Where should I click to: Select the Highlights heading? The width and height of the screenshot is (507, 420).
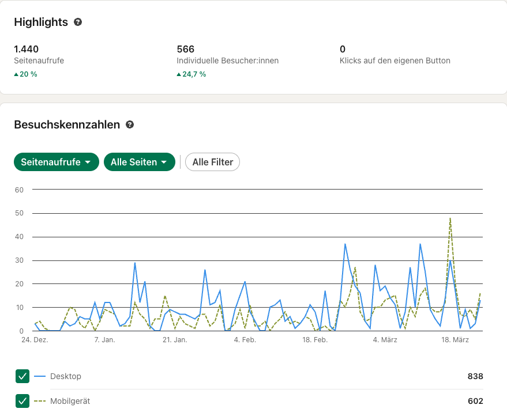click(41, 22)
